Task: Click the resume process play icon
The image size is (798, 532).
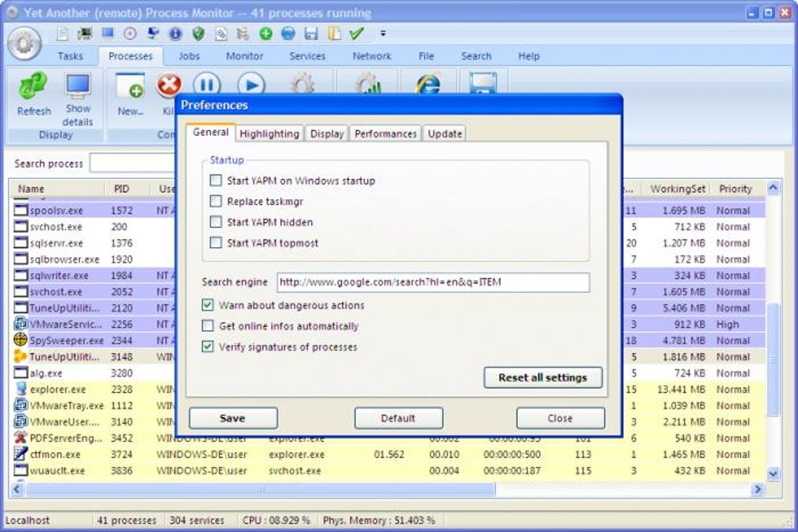Action: coord(251,84)
